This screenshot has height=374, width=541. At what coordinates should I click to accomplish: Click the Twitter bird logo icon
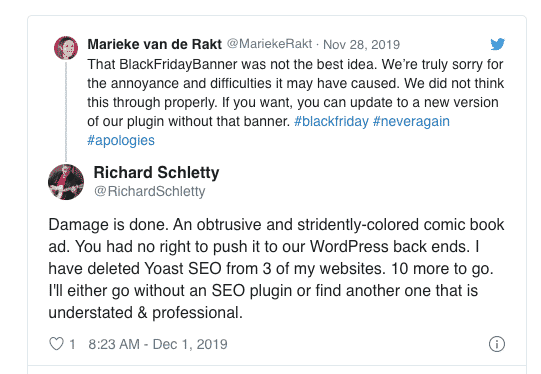click(498, 44)
